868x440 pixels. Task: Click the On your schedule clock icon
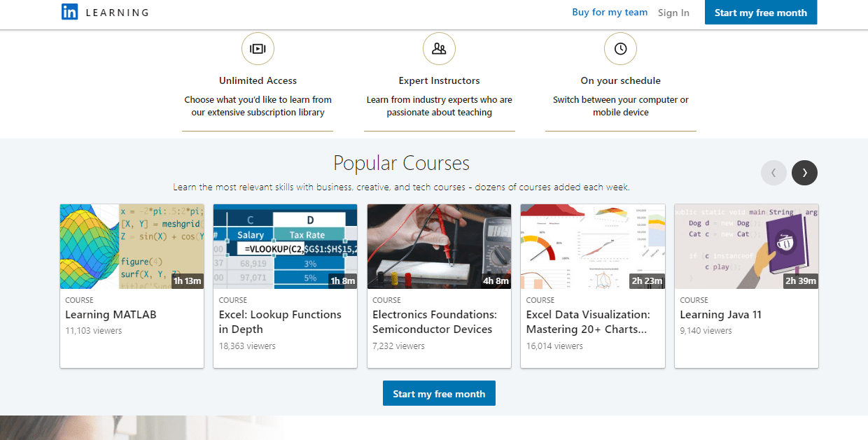tap(620, 49)
